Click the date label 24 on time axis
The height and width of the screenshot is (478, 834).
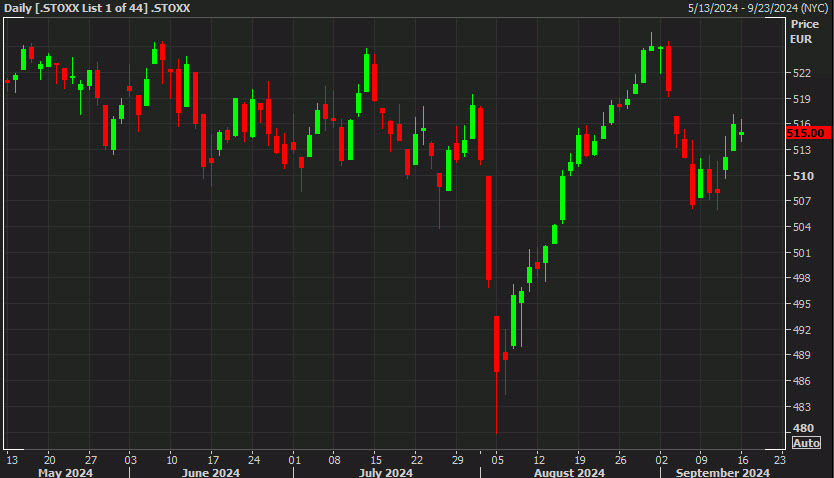coord(254,460)
